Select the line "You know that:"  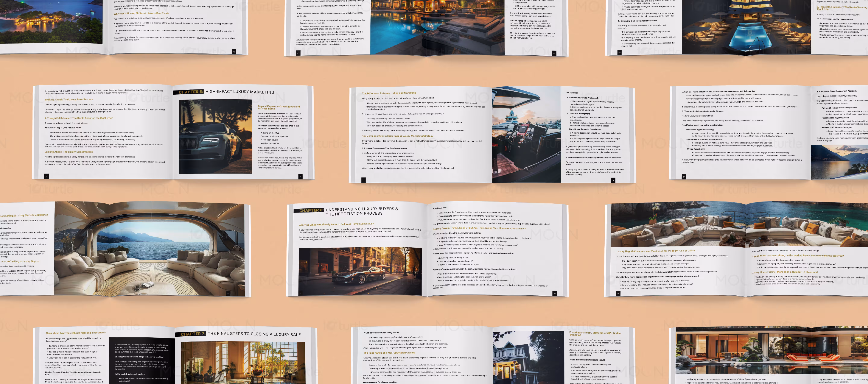(440, 208)
